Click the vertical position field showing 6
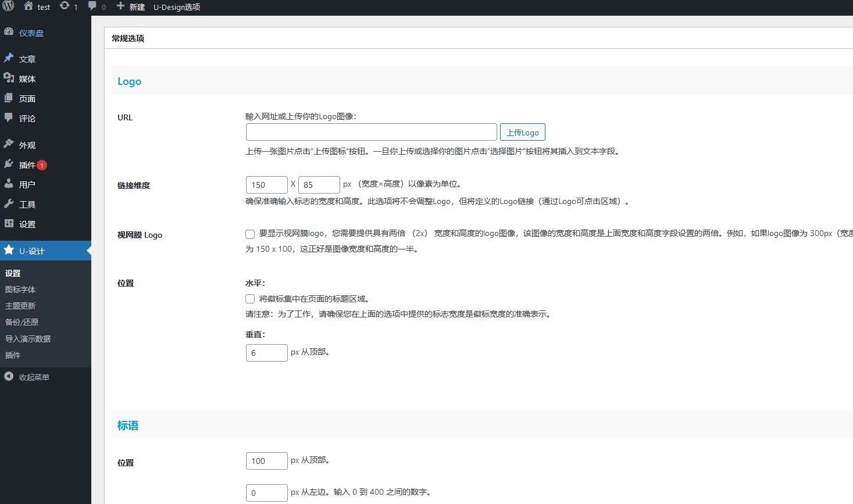Viewport: 853px width, 504px height. click(267, 353)
